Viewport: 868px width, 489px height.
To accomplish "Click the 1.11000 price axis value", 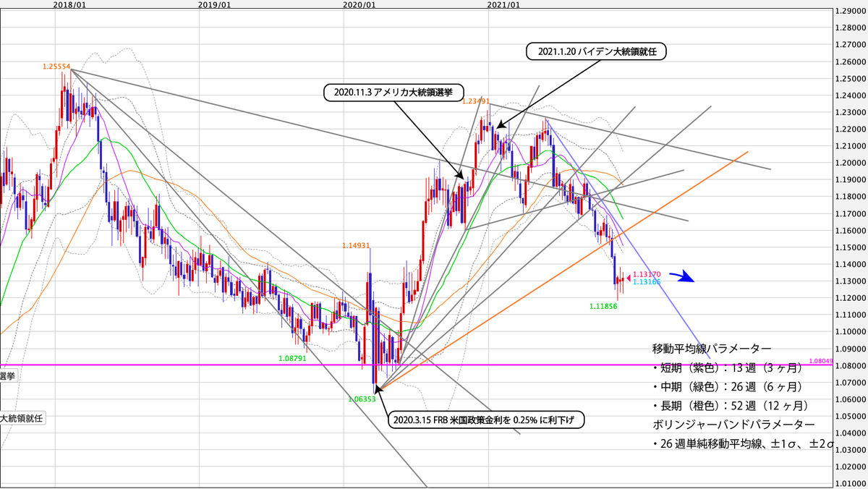I will pos(851,315).
